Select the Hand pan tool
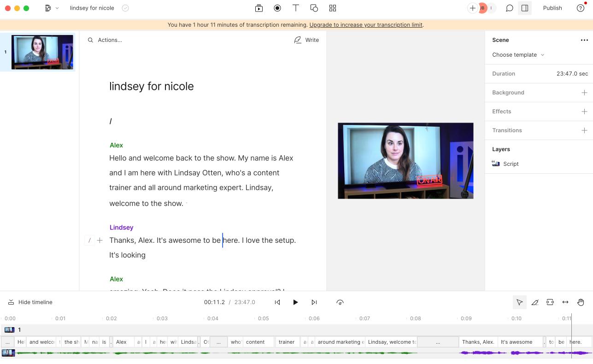This screenshot has height=364, width=593. [581, 302]
